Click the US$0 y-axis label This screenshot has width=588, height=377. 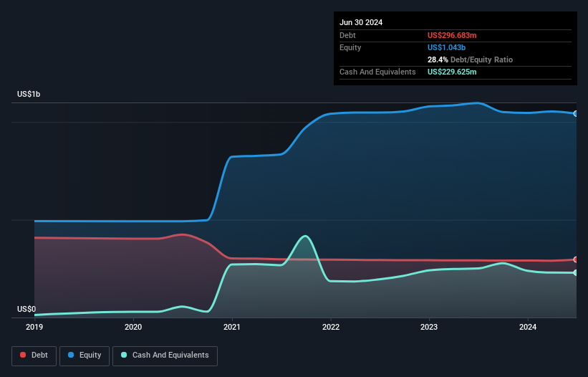pyautogui.click(x=26, y=309)
